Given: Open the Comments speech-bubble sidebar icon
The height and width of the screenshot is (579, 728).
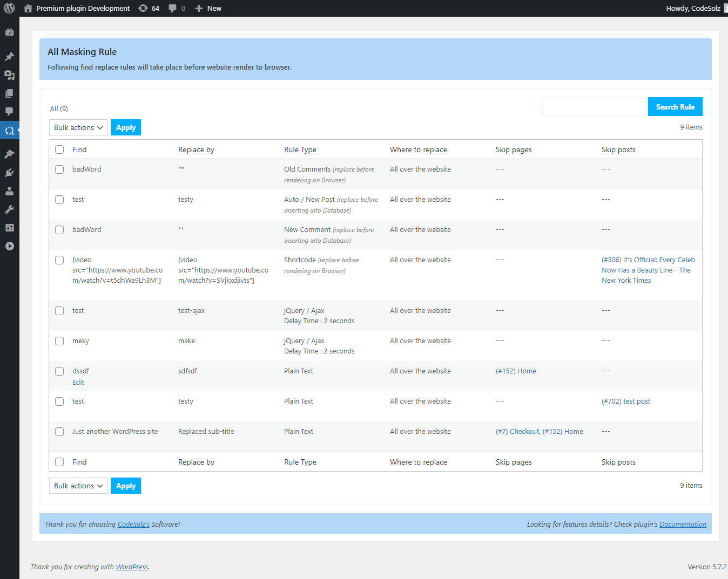Looking at the screenshot, I should (9, 112).
